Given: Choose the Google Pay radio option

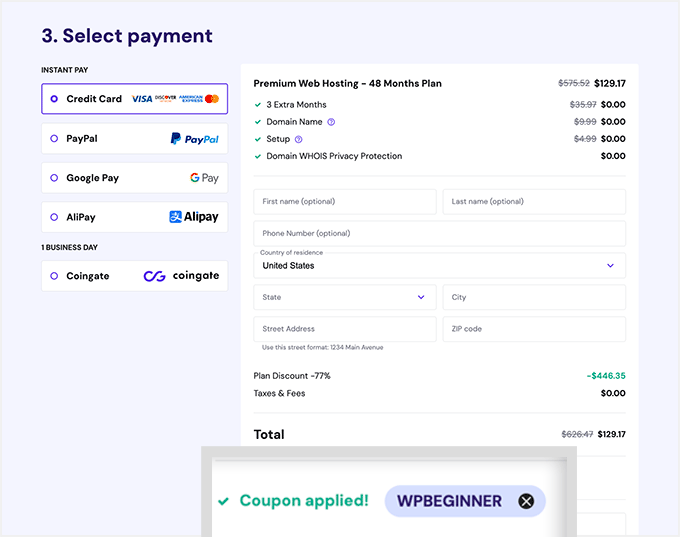Looking at the screenshot, I should (x=54, y=178).
